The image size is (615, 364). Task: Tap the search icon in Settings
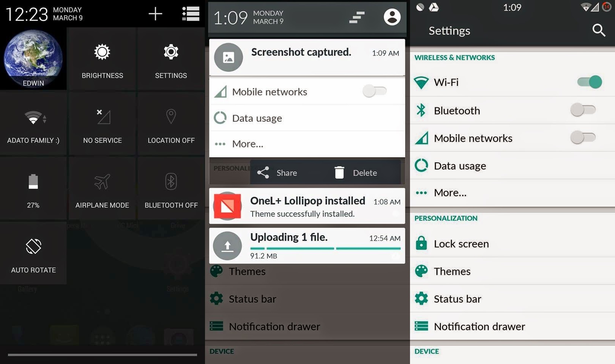pos(599,30)
